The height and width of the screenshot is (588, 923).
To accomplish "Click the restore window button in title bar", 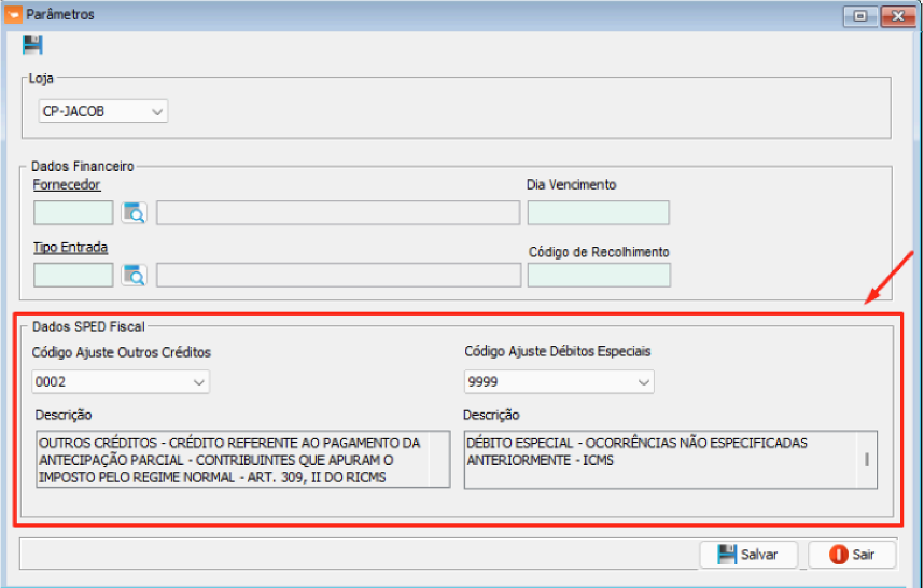I will [860, 16].
